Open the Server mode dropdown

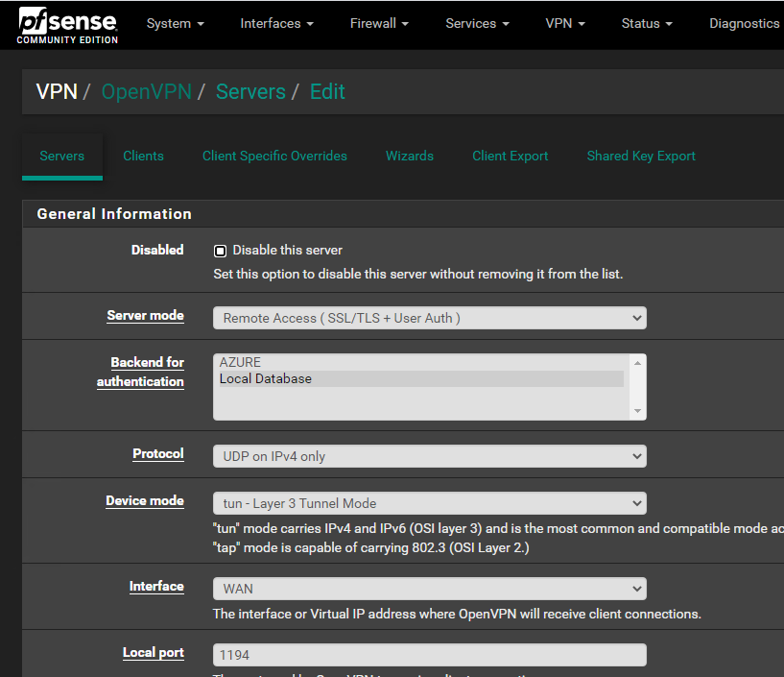pyautogui.click(x=429, y=318)
